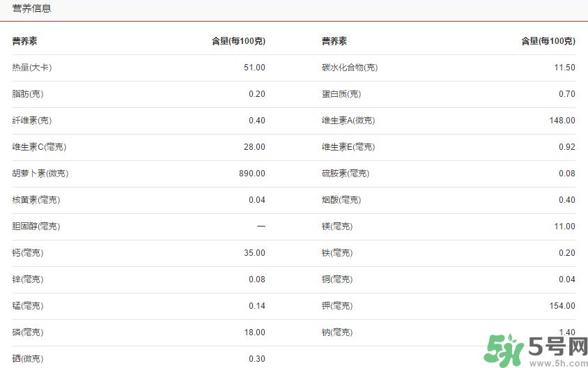Select the value 0.70 for 蛋白质
Viewport: 588px width, 368px height.
coord(567,94)
